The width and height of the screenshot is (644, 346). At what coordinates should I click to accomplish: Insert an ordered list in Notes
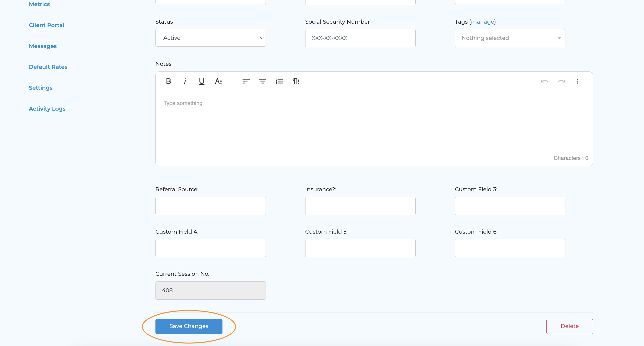279,81
